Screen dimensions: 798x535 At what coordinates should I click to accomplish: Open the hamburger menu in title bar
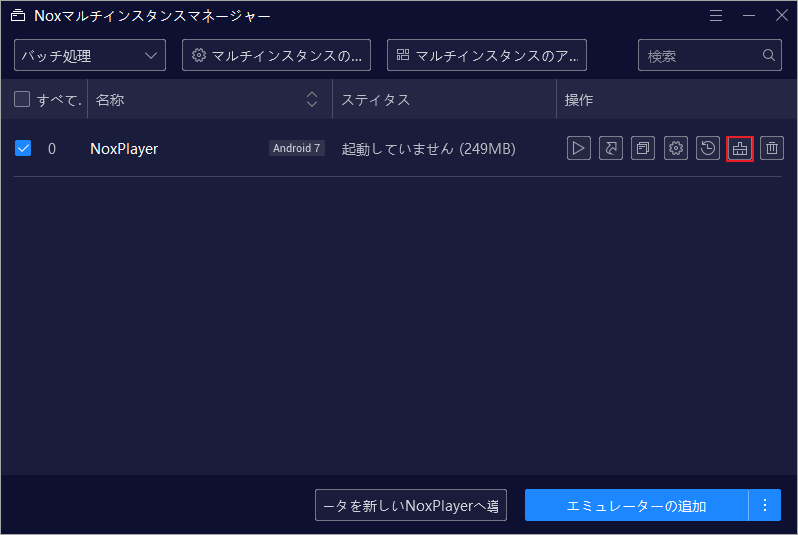click(x=716, y=16)
